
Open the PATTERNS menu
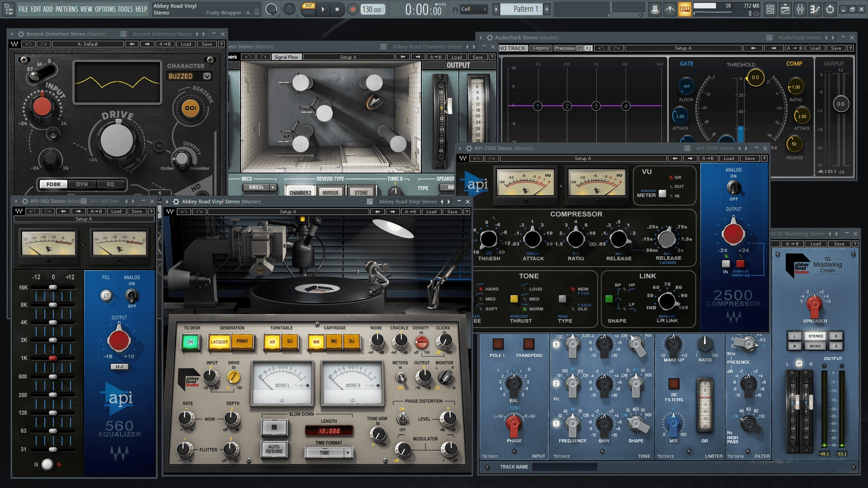(x=66, y=9)
